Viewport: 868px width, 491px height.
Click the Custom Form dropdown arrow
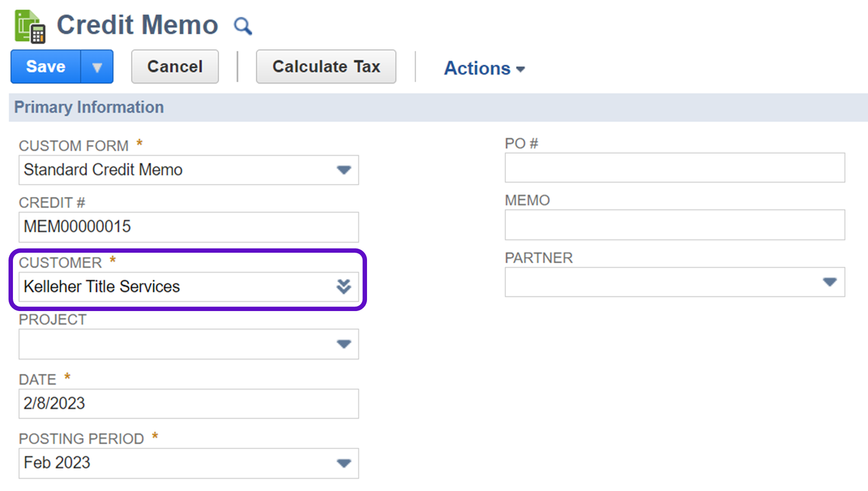click(x=344, y=170)
